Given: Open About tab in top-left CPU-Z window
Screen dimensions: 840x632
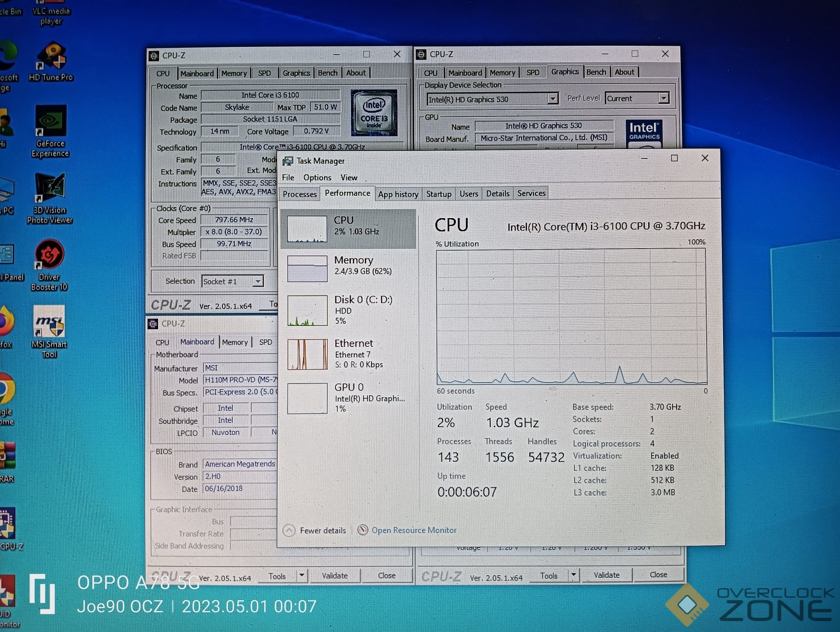Looking at the screenshot, I should tap(356, 73).
